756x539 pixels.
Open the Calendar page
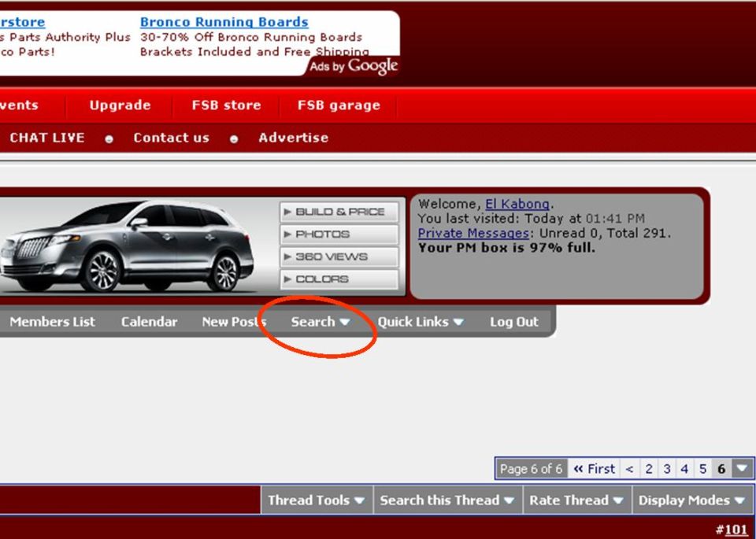tap(149, 322)
